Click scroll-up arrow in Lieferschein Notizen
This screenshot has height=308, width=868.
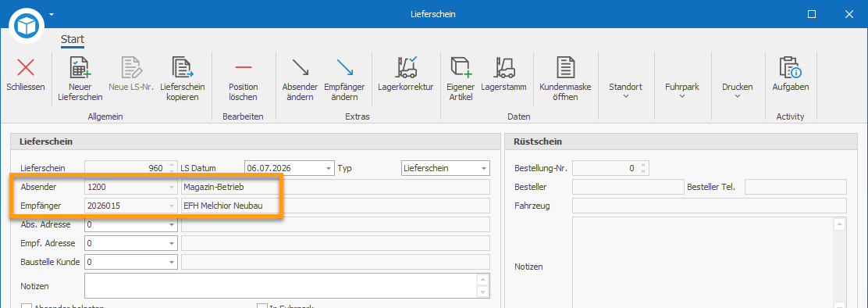(482, 279)
